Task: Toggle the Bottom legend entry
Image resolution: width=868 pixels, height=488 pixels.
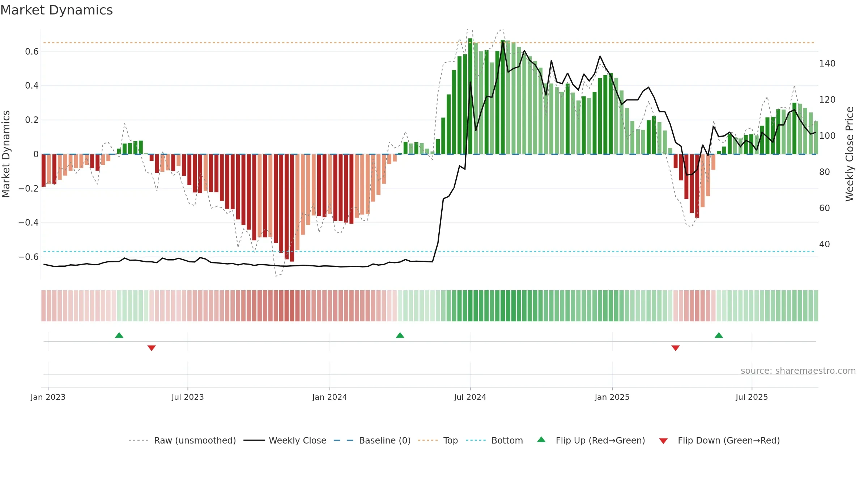Action: pyautogui.click(x=494, y=440)
